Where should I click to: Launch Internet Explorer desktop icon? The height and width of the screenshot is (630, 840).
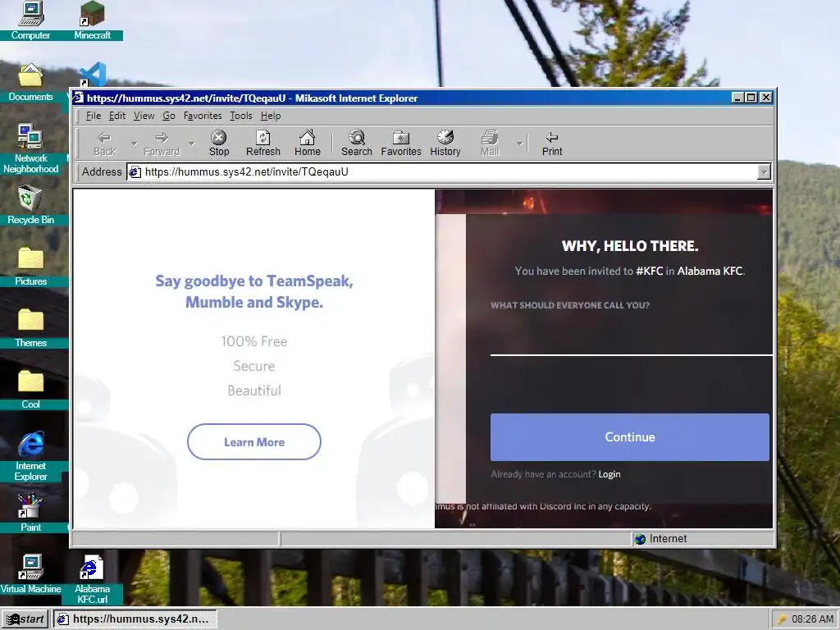[x=30, y=456]
